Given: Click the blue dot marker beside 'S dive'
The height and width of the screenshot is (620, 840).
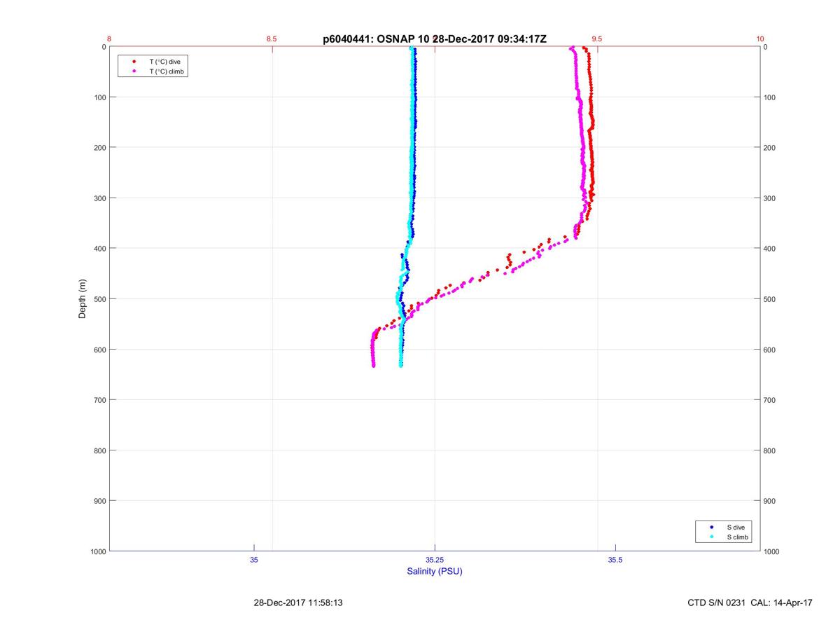Looking at the screenshot, I should click(711, 527).
